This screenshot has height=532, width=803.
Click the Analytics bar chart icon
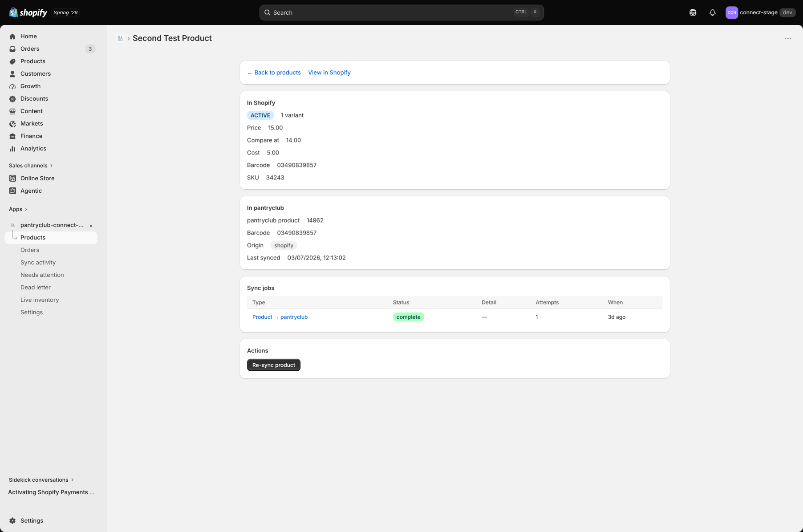(x=12, y=149)
